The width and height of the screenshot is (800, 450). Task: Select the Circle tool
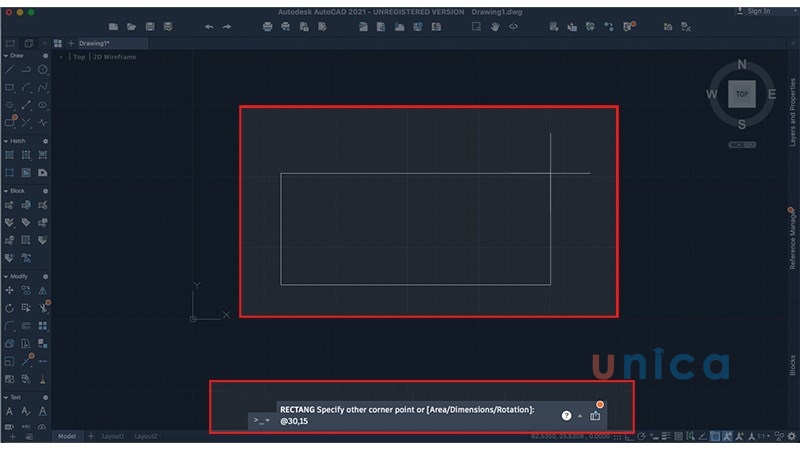pos(43,70)
